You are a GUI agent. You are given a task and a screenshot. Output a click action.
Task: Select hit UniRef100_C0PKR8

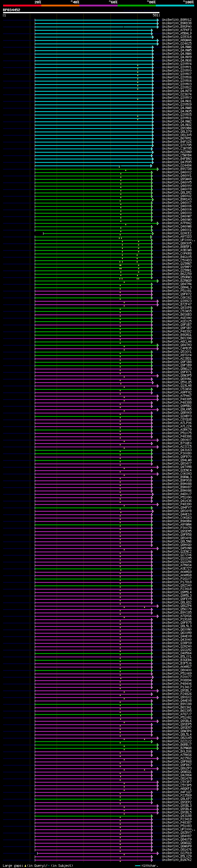tap(177, 253)
